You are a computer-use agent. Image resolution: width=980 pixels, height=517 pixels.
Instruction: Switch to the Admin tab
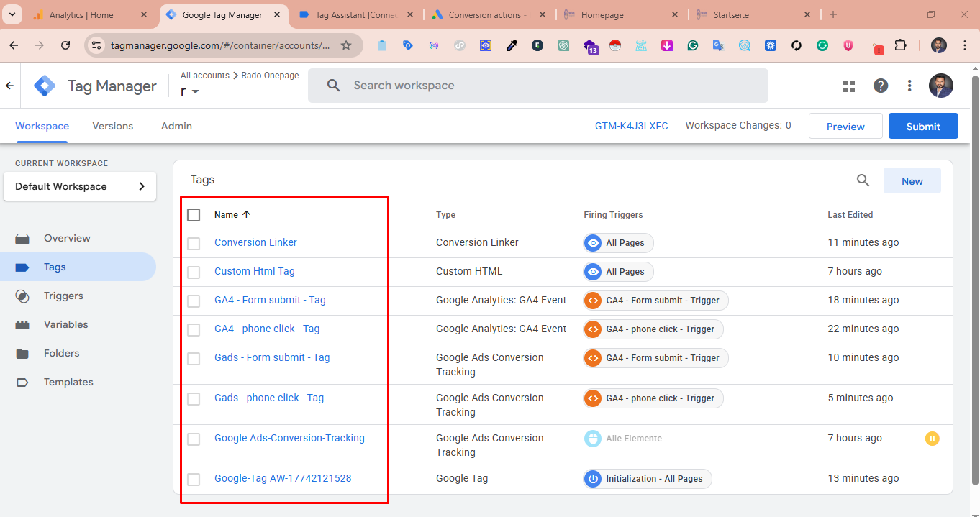(x=176, y=126)
